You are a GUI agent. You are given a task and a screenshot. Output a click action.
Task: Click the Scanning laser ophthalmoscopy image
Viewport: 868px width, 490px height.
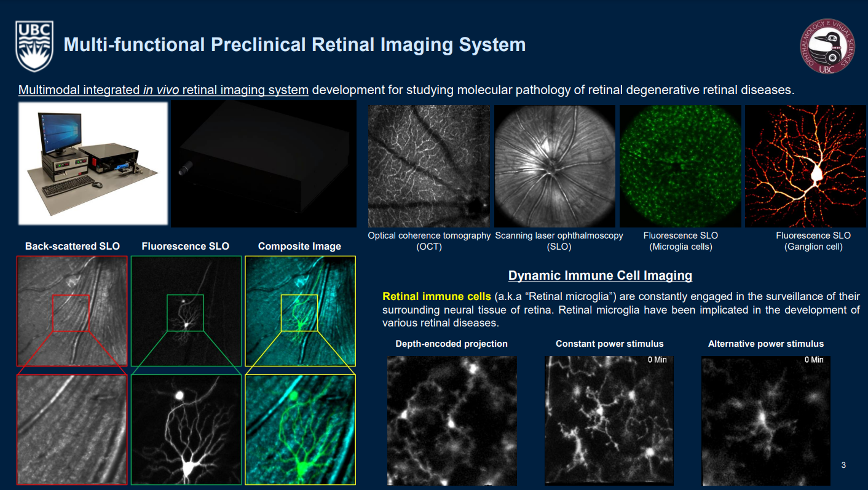pyautogui.click(x=554, y=166)
